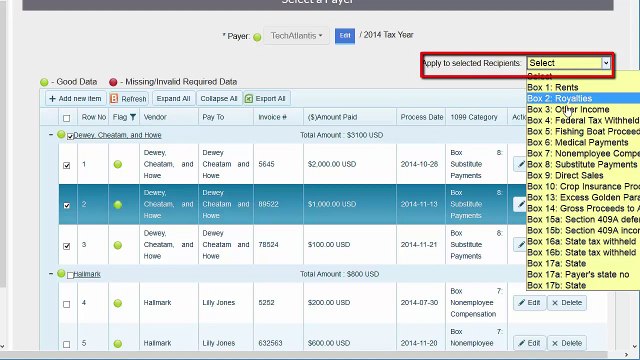Click green status dot beside Hallmark group

coord(61,273)
